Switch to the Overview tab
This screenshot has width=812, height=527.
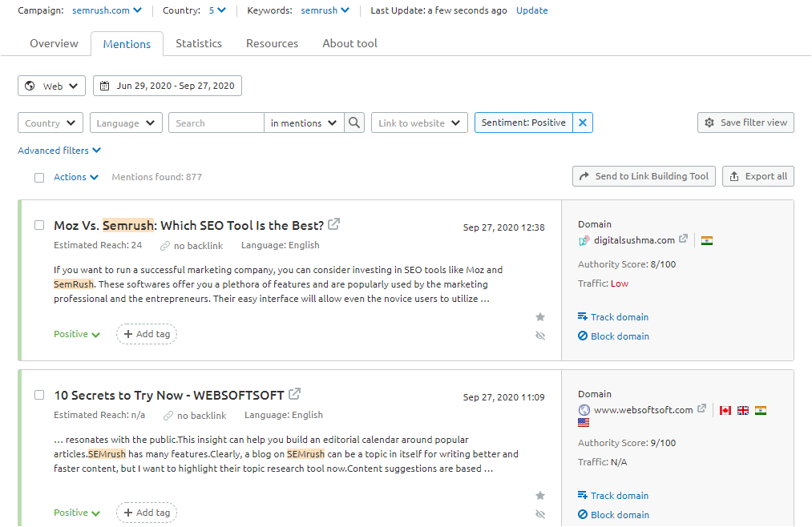54,43
